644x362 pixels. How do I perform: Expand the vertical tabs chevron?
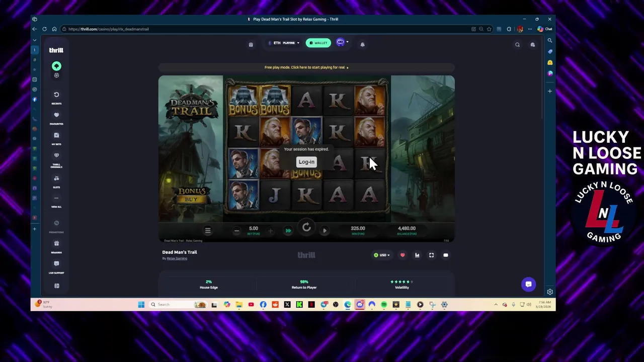point(35,40)
